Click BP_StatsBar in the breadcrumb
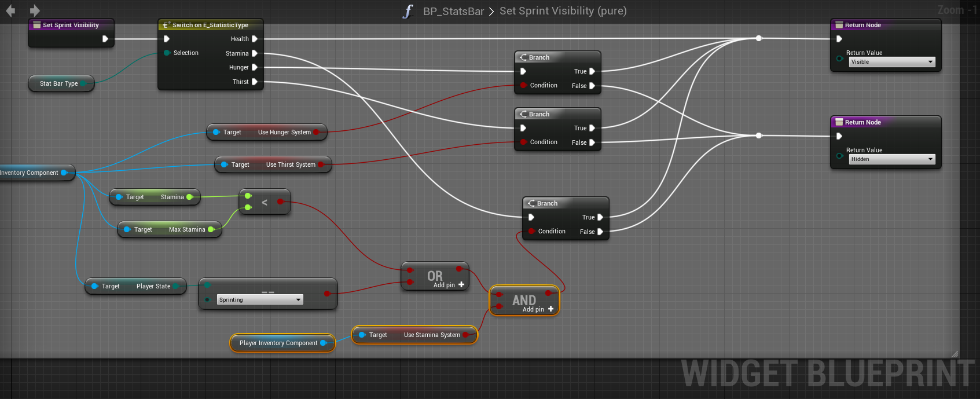 coord(453,11)
